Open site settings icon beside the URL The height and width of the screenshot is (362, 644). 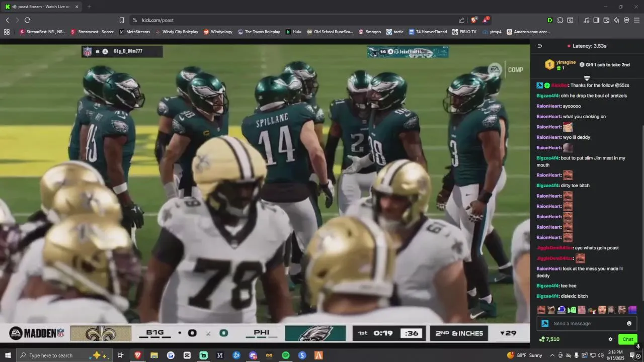point(134,20)
